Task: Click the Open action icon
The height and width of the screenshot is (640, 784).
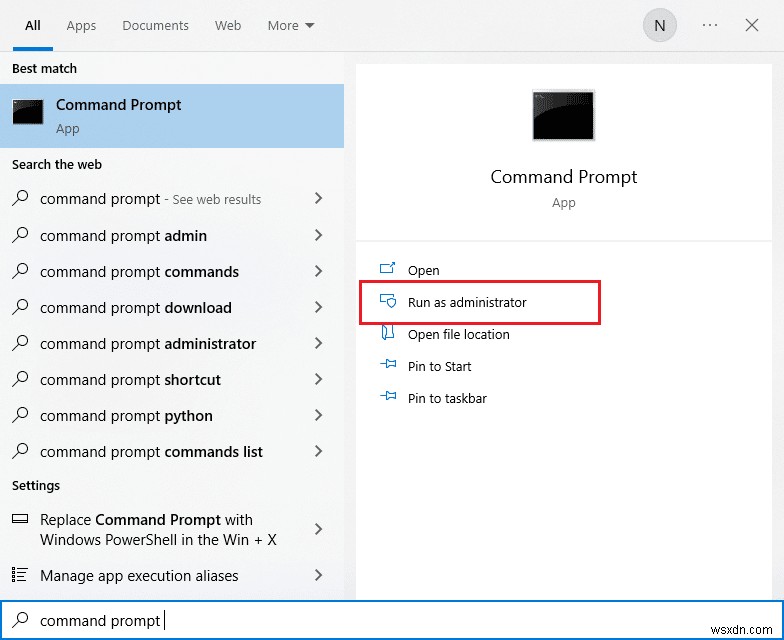Action: click(x=389, y=270)
